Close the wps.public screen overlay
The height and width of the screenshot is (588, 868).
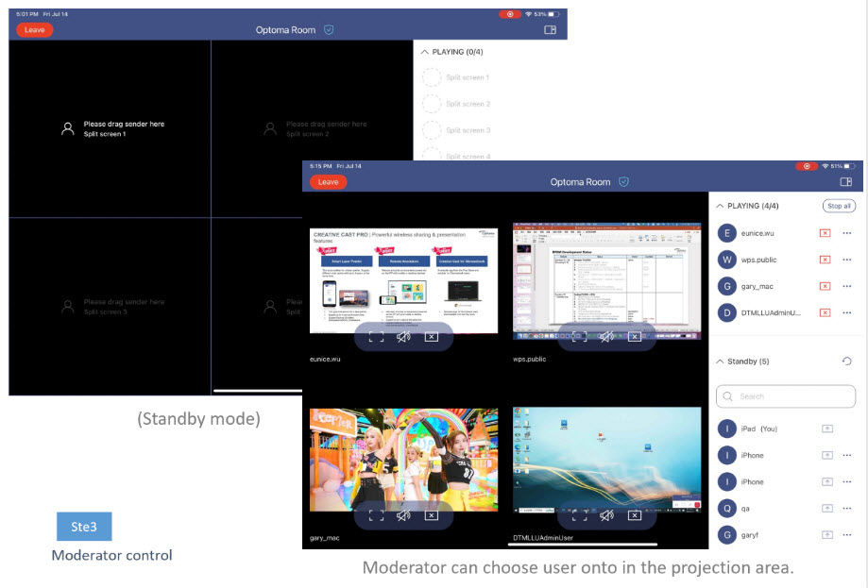click(635, 337)
